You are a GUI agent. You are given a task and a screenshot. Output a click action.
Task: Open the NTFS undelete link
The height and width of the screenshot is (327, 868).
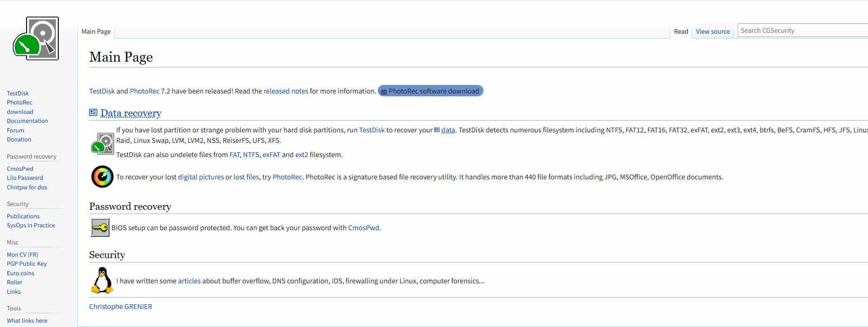click(x=251, y=155)
